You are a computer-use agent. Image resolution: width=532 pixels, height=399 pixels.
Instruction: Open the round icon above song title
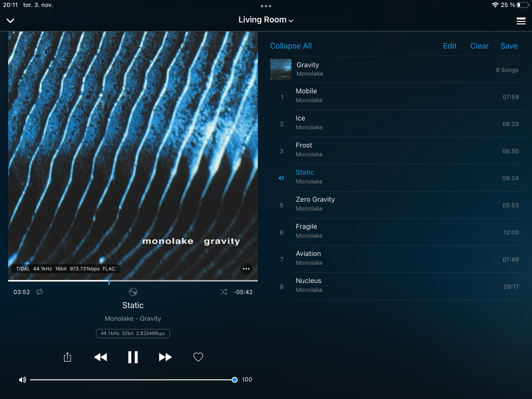click(133, 292)
